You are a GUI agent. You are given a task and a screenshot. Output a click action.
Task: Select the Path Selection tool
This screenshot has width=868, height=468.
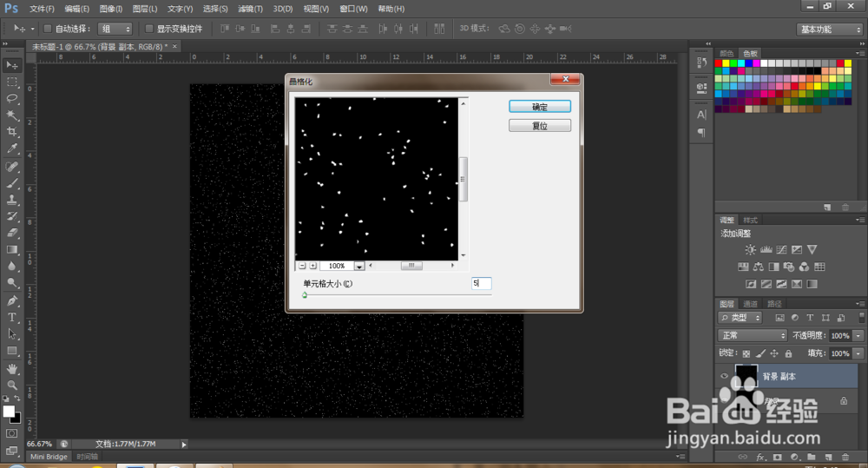tap(11, 334)
